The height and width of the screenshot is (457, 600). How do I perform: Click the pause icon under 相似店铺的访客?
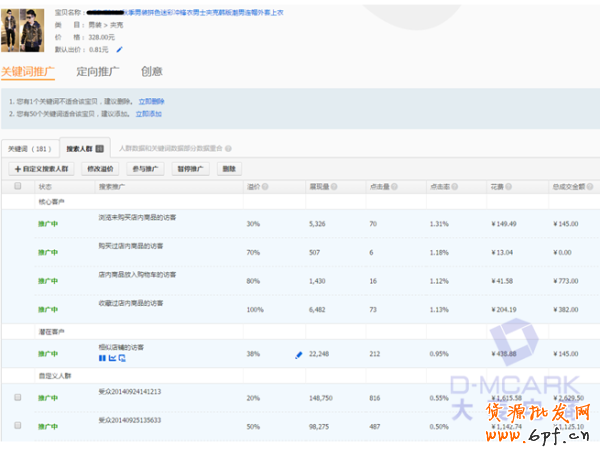coord(101,358)
